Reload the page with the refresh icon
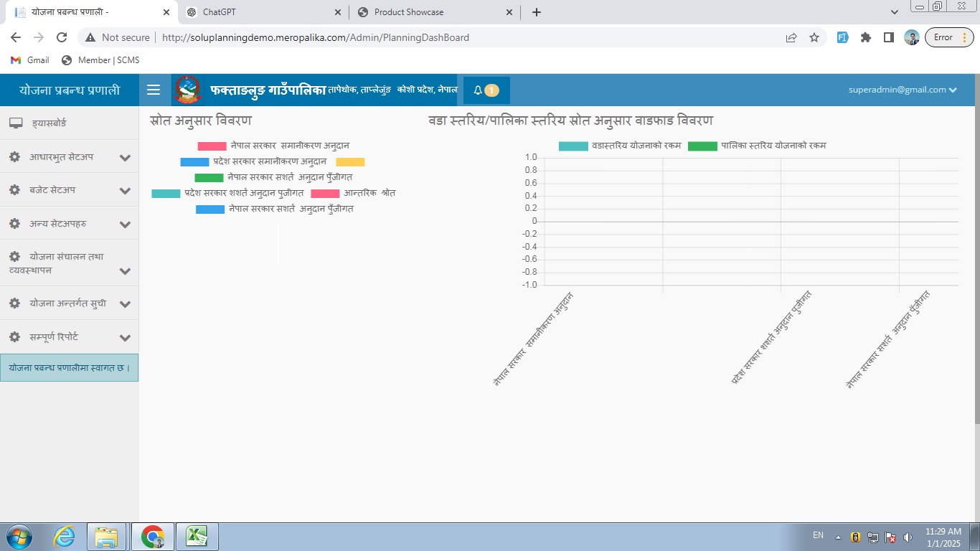Viewport: 980px width, 551px height. (x=62, y=37)
